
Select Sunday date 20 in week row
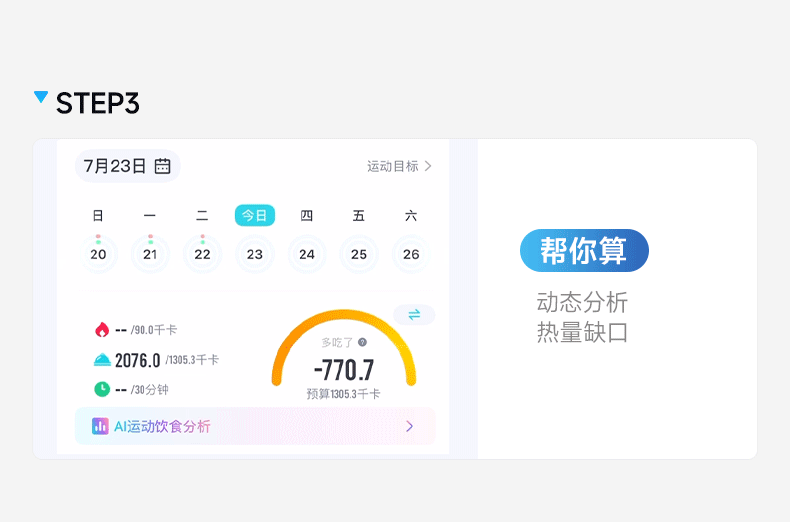(x=98, y=254)
